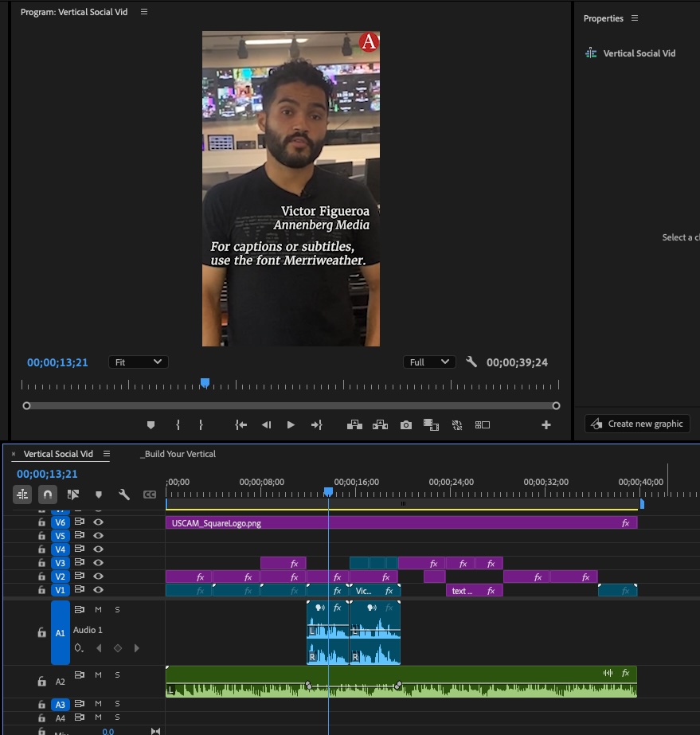The width and height of the screenshot is (700, 735).
Task: Hide video track V1
Action: 98,590
